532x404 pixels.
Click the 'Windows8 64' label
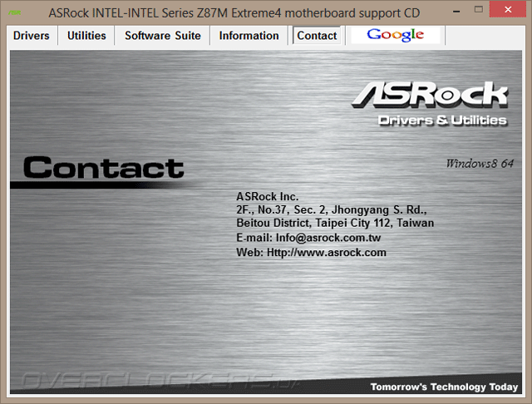(480, 164)
